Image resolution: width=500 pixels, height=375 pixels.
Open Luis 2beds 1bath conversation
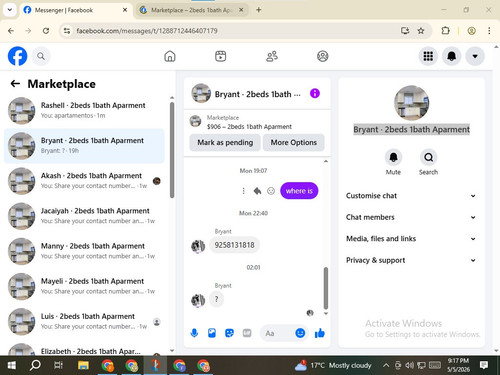click(84, 321)
